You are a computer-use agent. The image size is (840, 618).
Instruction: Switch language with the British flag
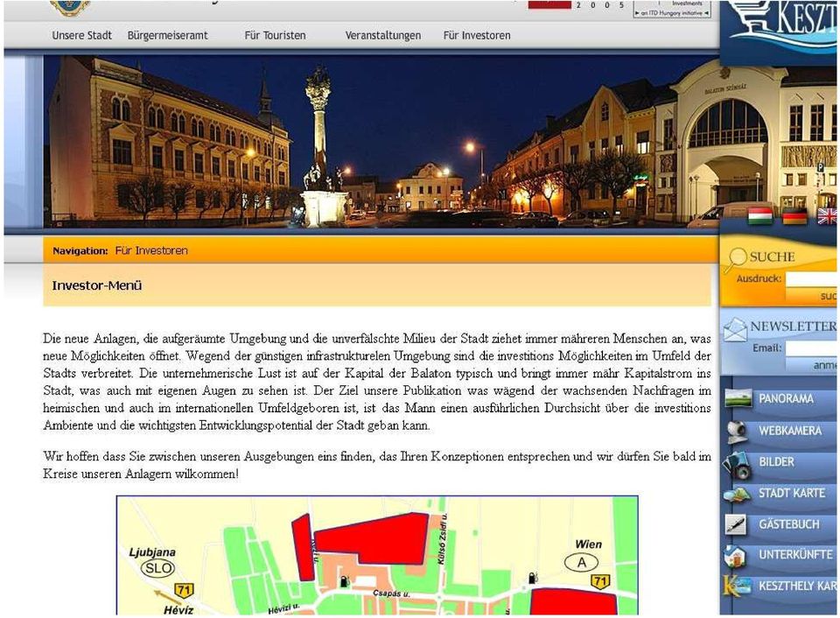coord(827,216)
